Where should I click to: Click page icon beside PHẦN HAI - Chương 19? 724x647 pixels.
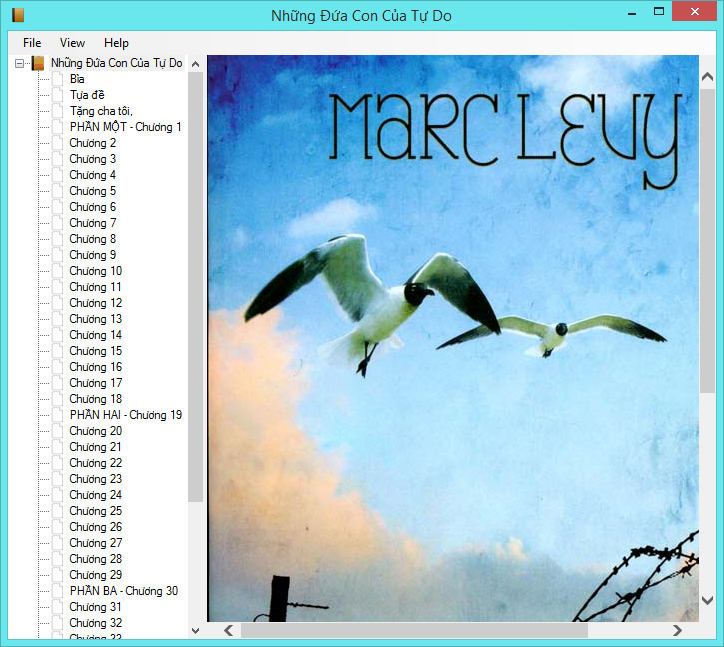click(x=58, y=415)
